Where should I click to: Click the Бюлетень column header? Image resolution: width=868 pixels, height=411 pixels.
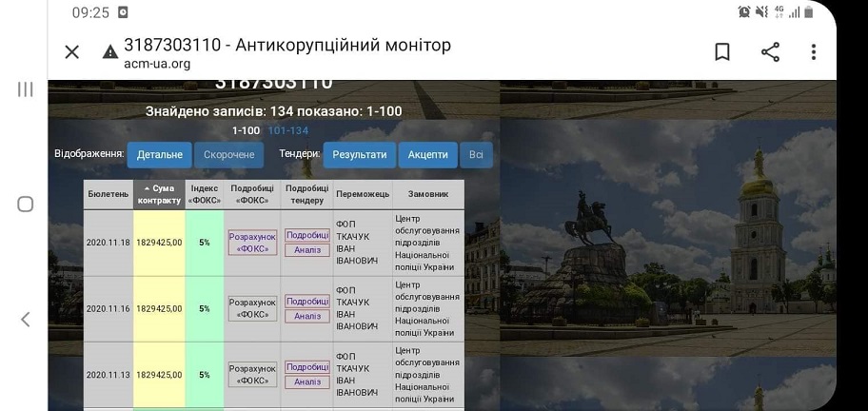click(x=108, y=194)
